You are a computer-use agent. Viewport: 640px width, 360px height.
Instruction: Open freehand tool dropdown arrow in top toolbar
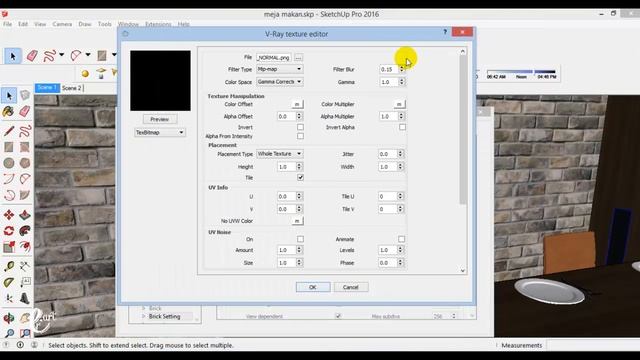pos(62,54)
